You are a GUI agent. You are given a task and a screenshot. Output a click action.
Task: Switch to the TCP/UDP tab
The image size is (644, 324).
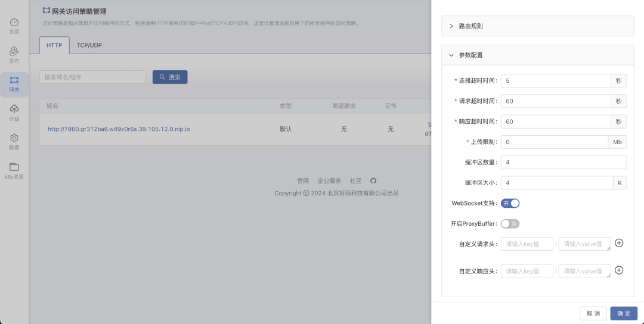click(x=89, y=45)
